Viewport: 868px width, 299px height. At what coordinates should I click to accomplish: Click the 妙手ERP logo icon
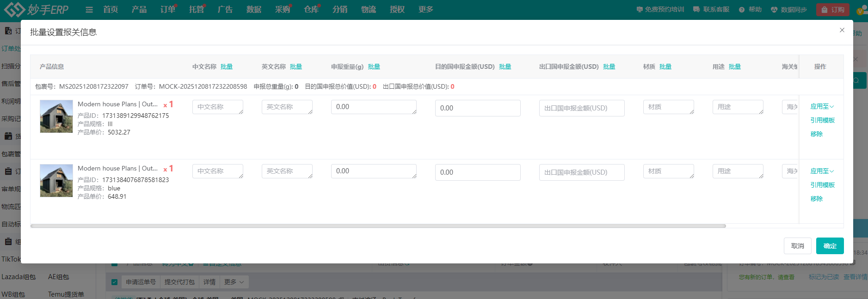(x=14, y=9)
